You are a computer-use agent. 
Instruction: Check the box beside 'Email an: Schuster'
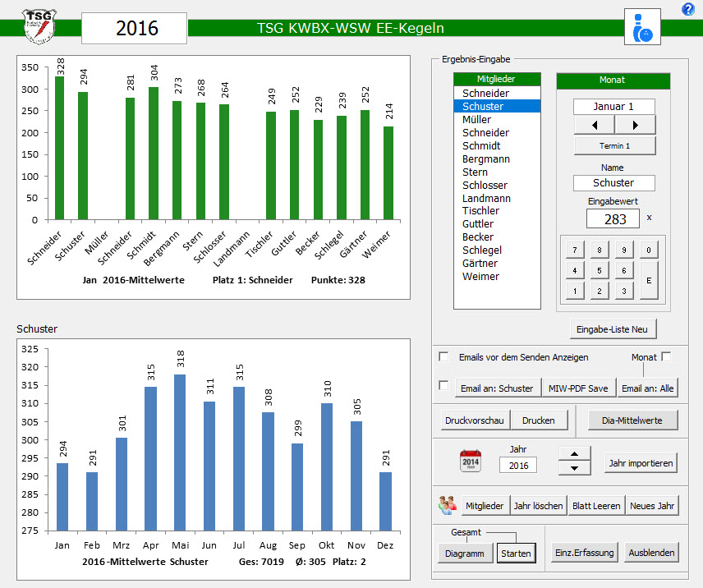[444, 385]
